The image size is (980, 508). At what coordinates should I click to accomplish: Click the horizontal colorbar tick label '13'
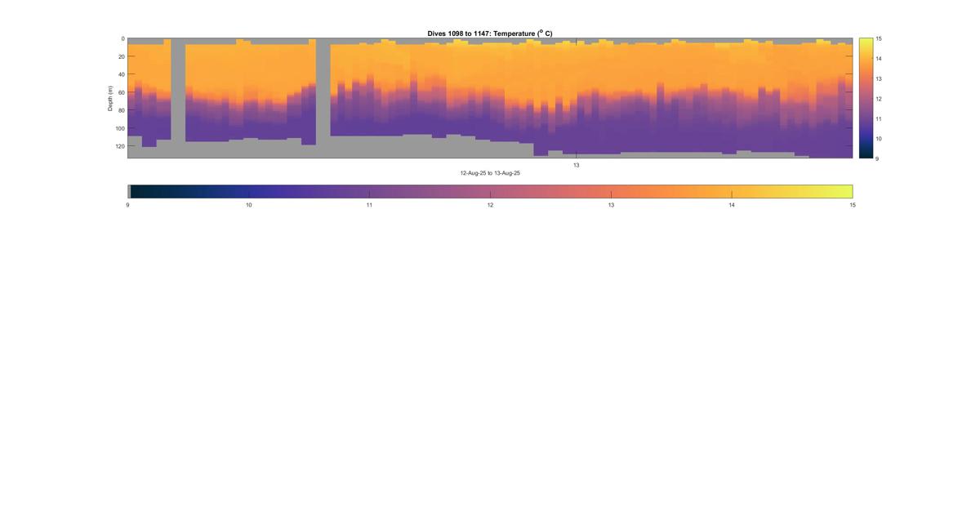[611, 206]
